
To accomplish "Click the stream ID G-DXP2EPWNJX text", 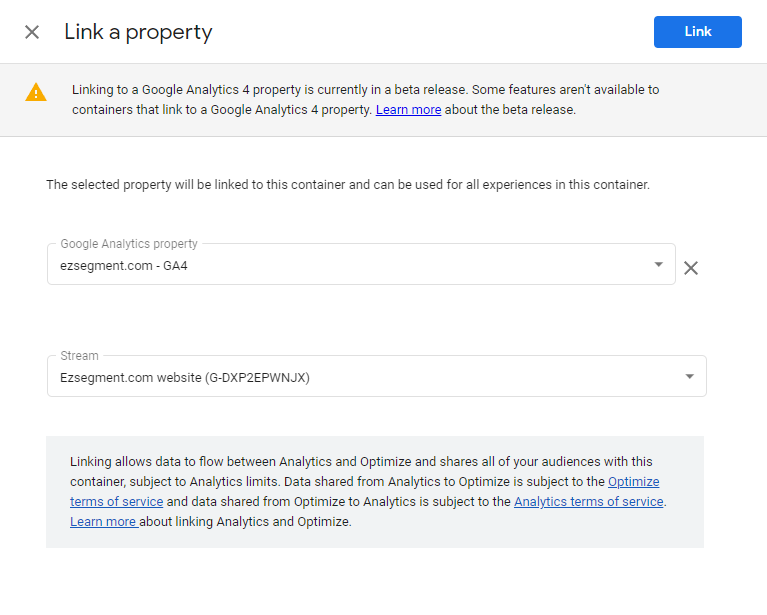I will coord(257,378).
